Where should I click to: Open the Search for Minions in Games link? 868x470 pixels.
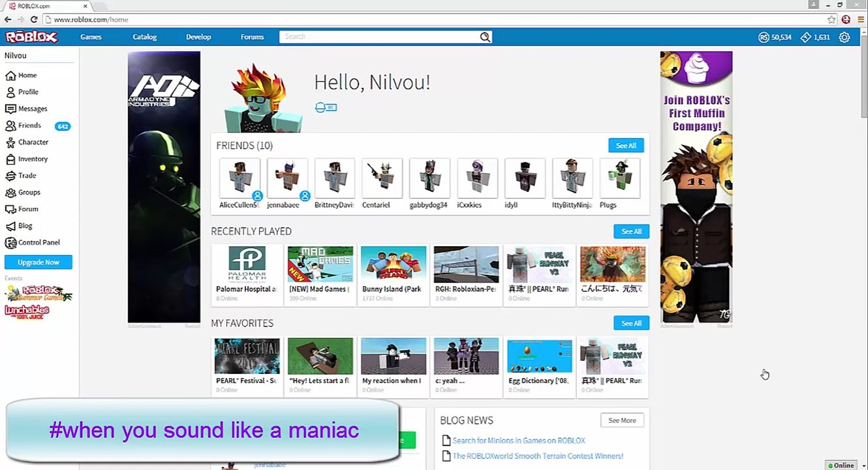[x=519, y=441]
